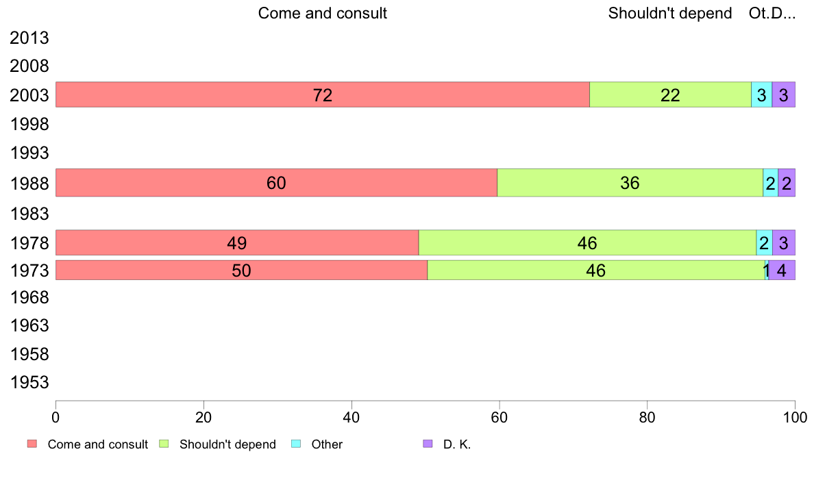Viewport: 814px width, 504px height.
Task: Click the green Shouldn't depend legend swatch
Action: (164, 444)
